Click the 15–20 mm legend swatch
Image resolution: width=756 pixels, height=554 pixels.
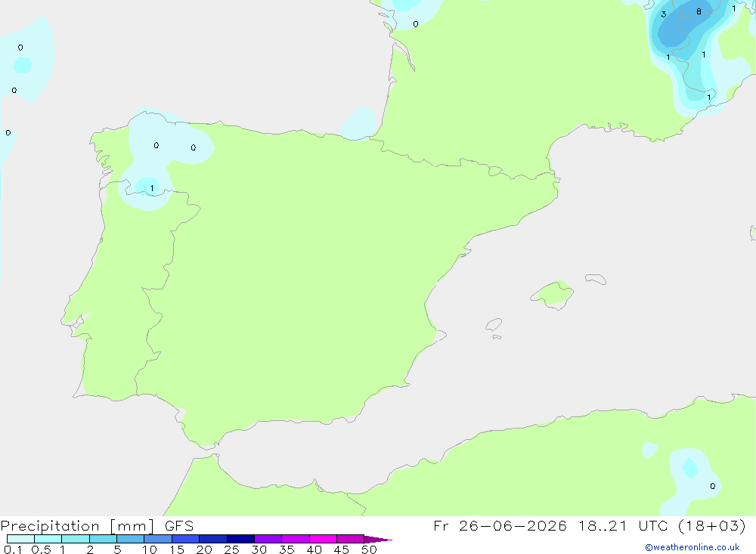[x=185, y=539]
